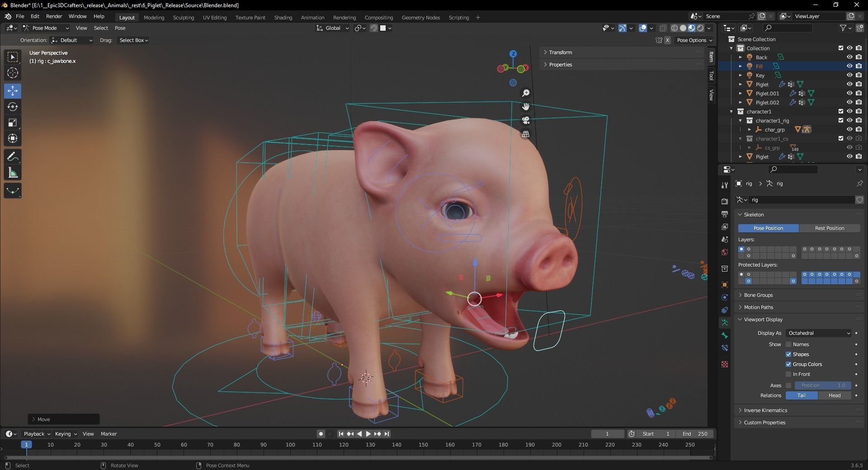Open the Output properties tab

coord(725,214)
